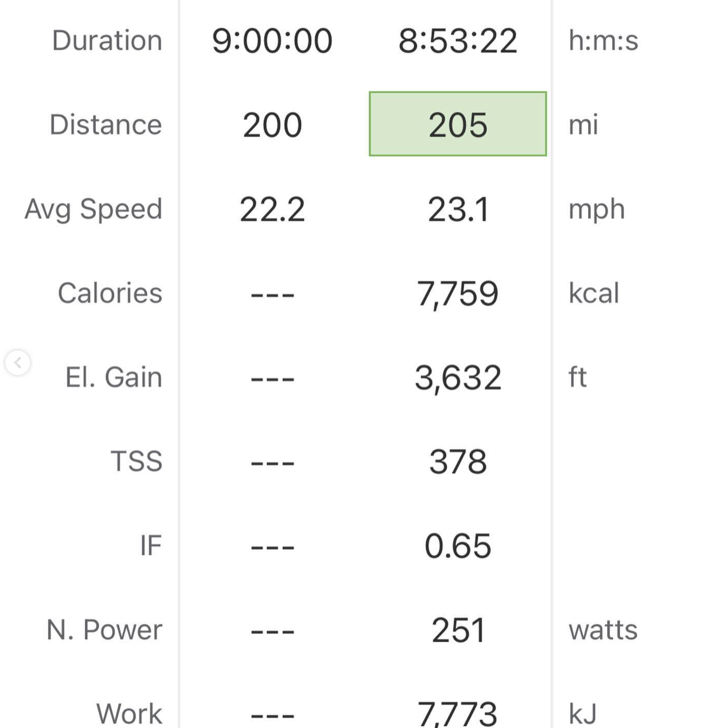The height and width of the screenshot is (728, 716).
Task: Select the IF value 0.65
Action: (458, 546)
